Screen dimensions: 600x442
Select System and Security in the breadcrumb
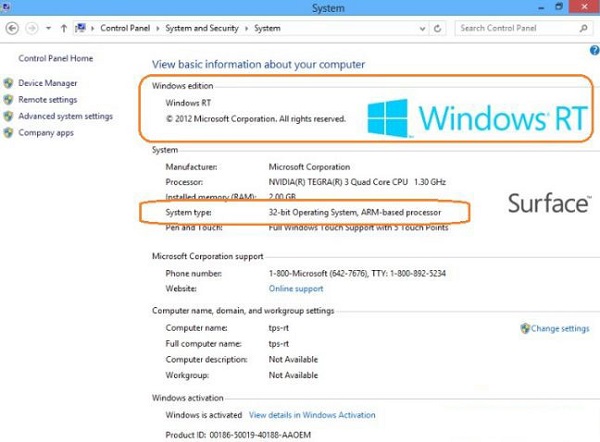(x=202, y=28)
